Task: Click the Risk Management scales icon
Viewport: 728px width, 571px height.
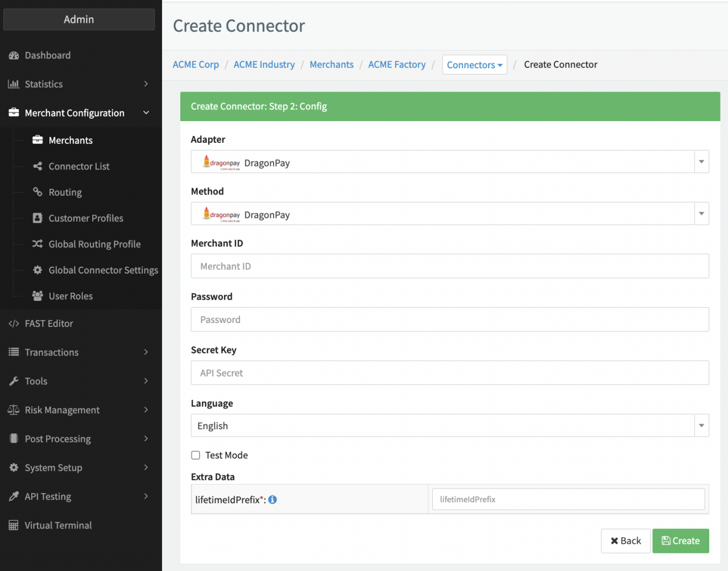Action: pyautogui.click(x=14, y=410)
